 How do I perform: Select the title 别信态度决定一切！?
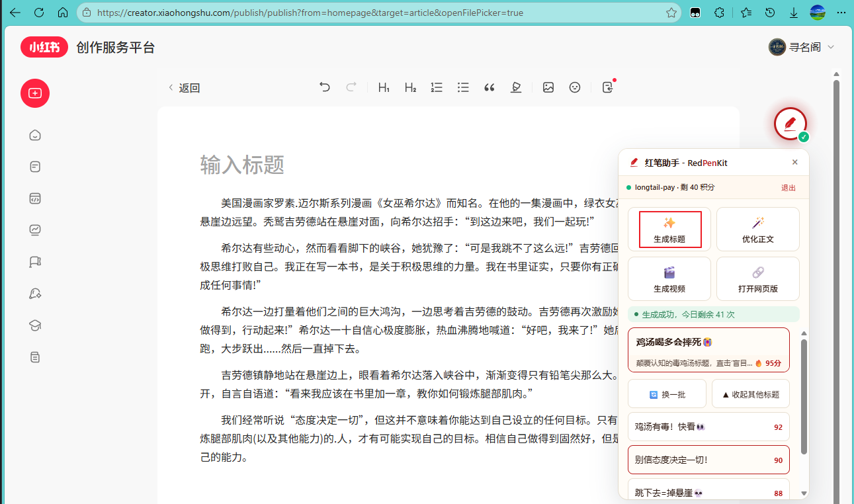[708, 460]
